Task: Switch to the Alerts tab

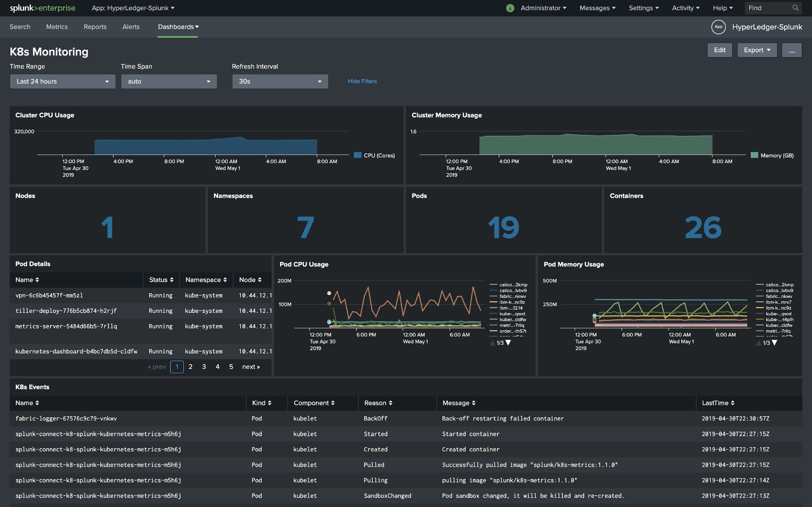Action: pos(131,27)
